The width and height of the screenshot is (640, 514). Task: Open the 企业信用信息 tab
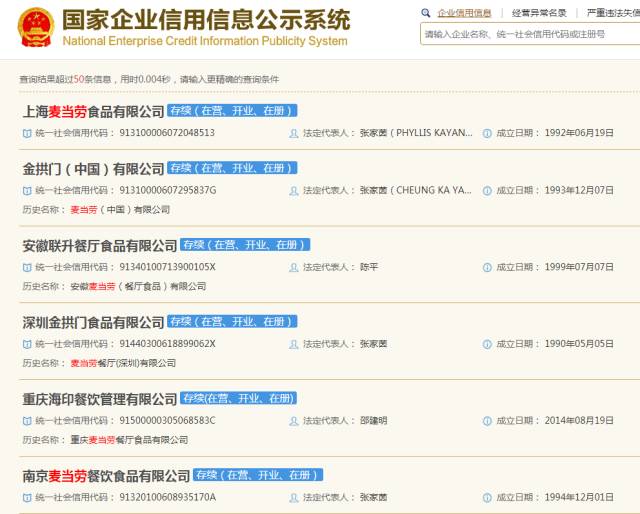point(464,13)
